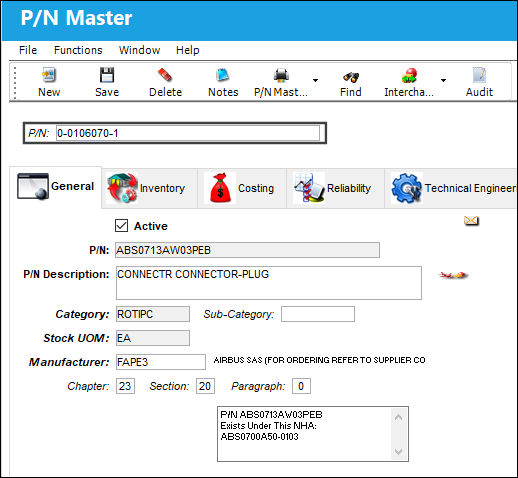Save the P/N record
518x478 pixels.
tap(107, 82)
